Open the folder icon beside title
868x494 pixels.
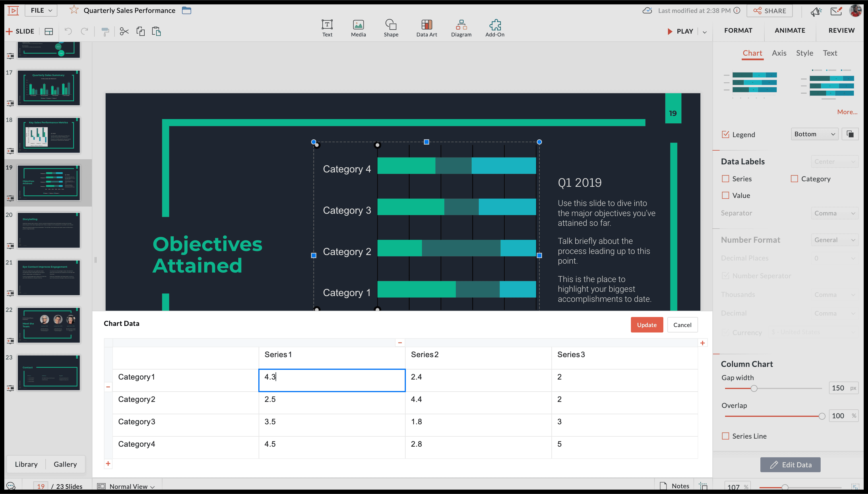click(x=186, y=10)
